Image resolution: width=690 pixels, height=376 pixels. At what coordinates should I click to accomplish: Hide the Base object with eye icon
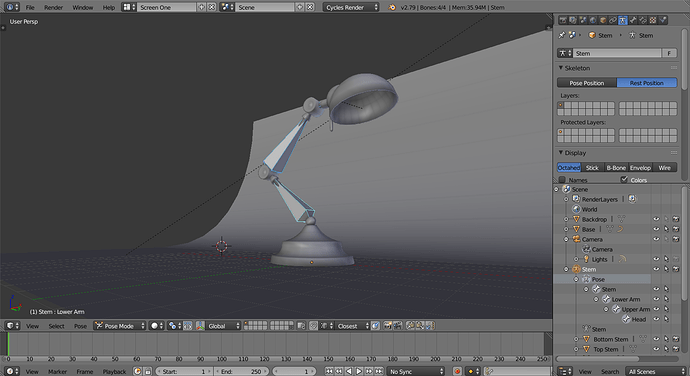coord(656,229)
